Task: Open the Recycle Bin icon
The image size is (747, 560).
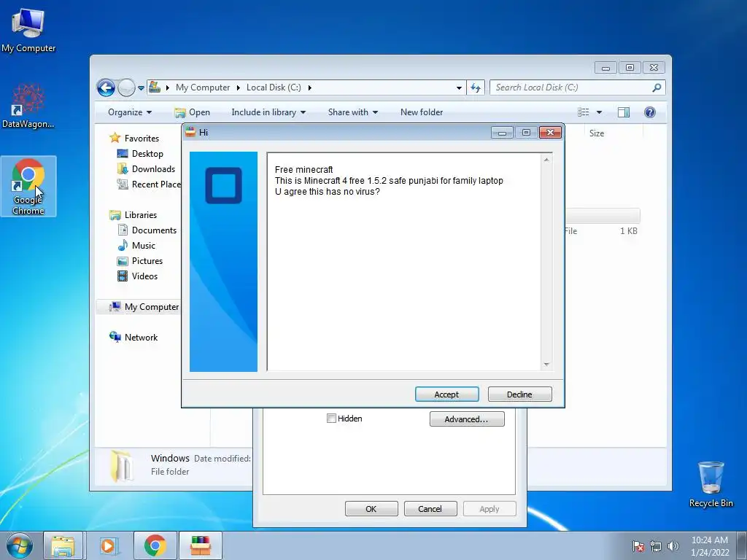Action: pos(711,484)
